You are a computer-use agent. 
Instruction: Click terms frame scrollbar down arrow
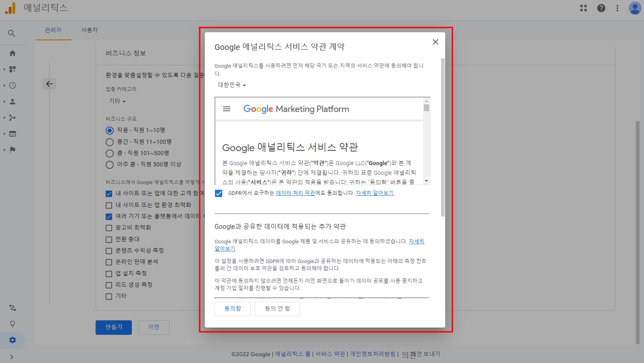(x=427, y=181)
